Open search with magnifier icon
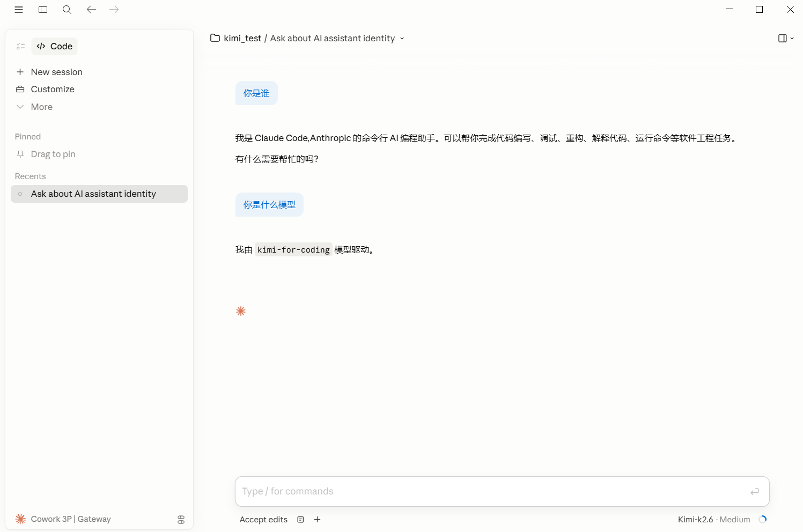 67,10
